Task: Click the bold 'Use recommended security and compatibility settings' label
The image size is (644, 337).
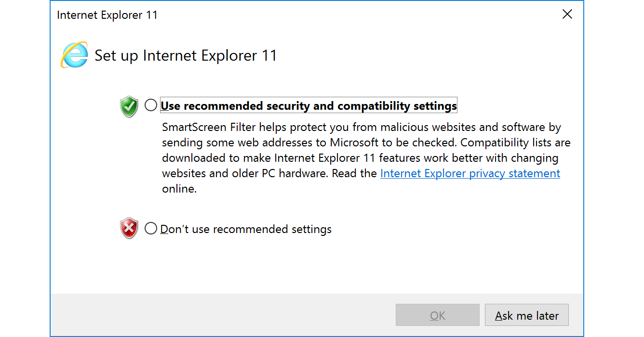Action: pyautogui.click(x=309, y=106)
